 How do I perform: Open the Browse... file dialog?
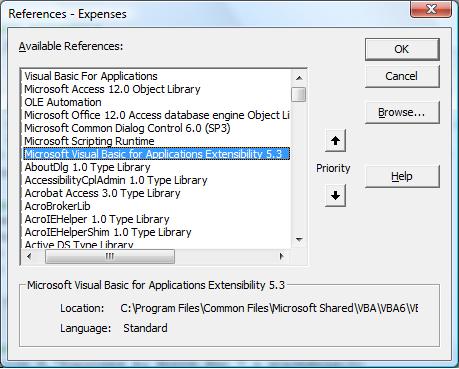pyautogui.click(x=402, y=113)
